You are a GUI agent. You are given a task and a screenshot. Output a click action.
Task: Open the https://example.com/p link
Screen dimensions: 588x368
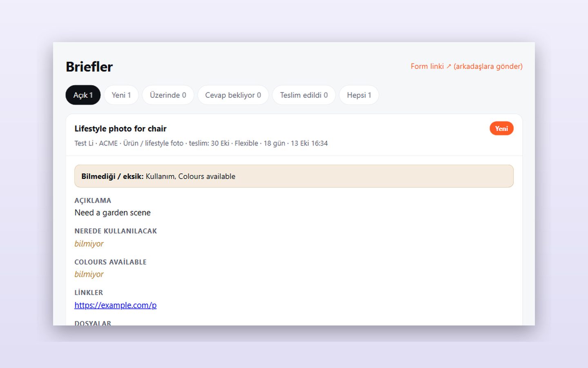116,305
